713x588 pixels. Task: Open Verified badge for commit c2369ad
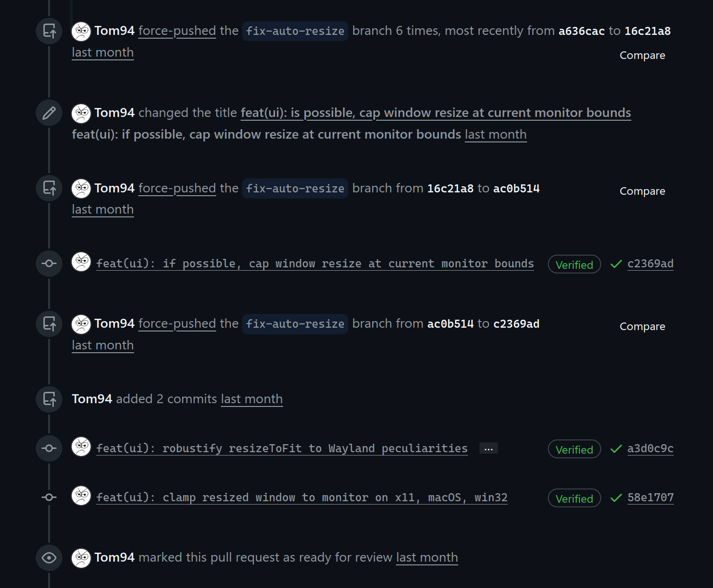pos(574,265)
